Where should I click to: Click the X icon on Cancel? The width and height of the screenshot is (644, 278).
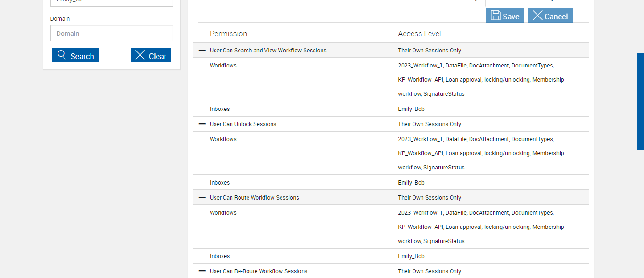pyautogui.click(x=537, y=16)
